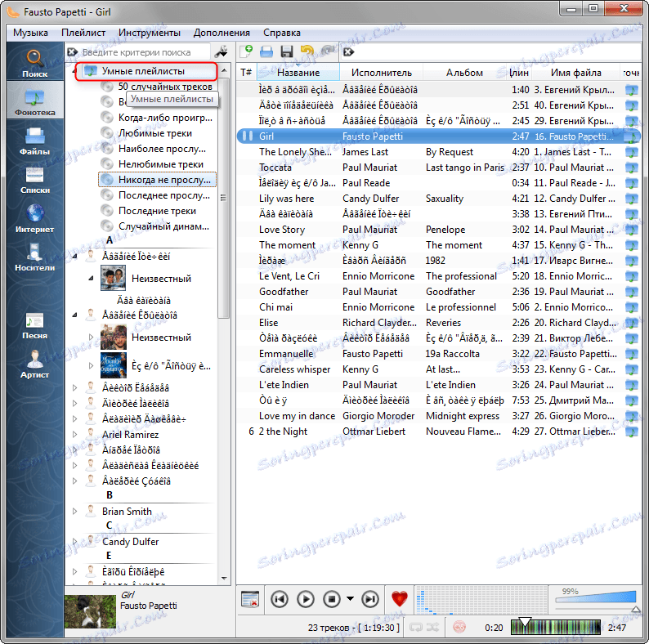The image size is (649, 644).
Task: Skip to previous track
Action: (280, 599)
